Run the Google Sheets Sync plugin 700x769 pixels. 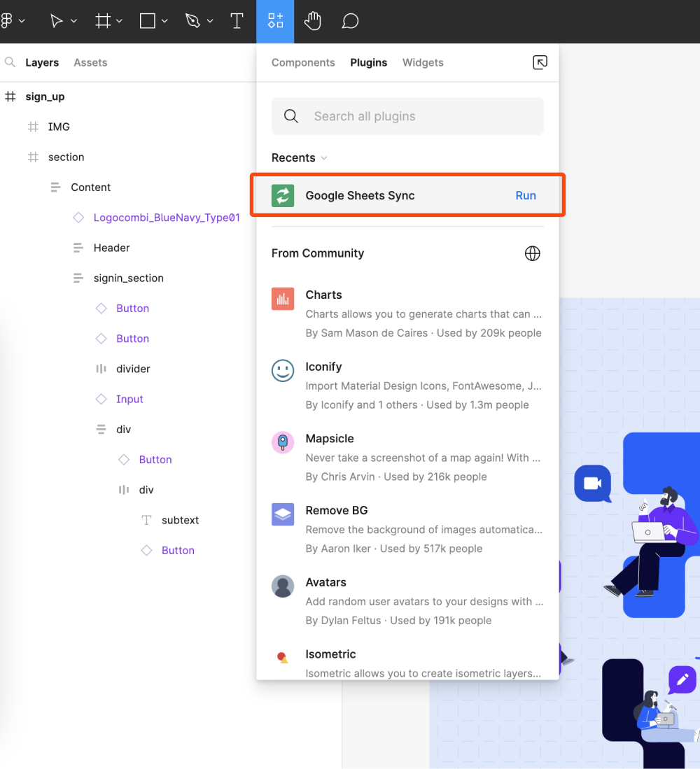pos(526,196)
